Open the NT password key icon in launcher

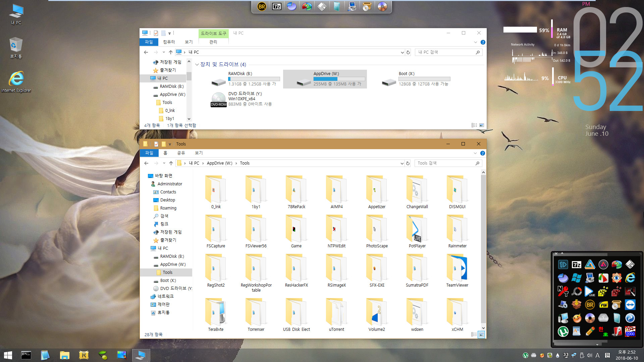(563, 291)
